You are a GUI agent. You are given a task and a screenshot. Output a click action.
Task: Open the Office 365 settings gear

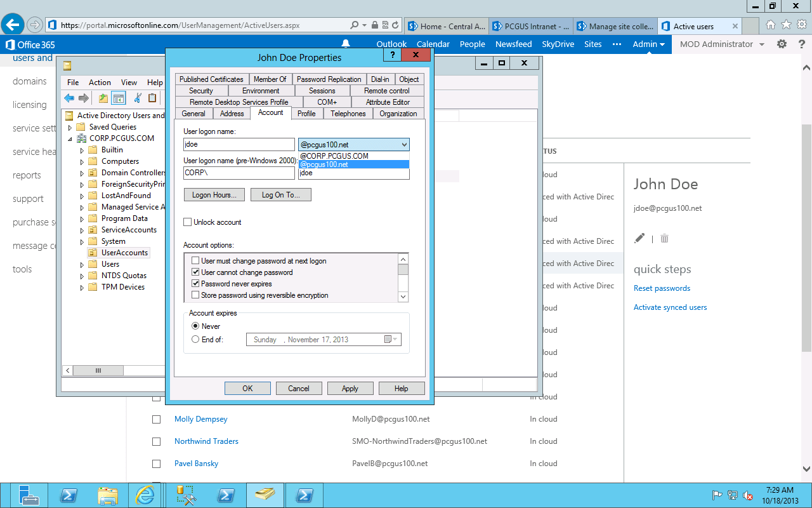[x=782, y=44]
